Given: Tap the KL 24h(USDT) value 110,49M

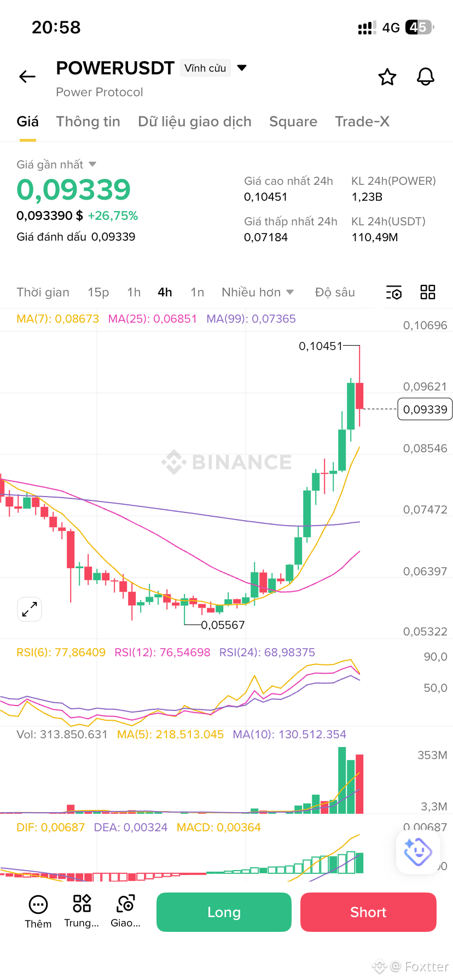Looking at the screenshot, I should pyautogui.click(x=375, y=237).
